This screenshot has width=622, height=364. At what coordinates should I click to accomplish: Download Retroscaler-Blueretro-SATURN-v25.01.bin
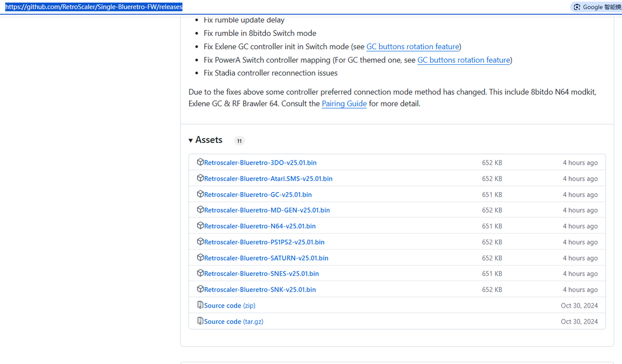(266, 258)
